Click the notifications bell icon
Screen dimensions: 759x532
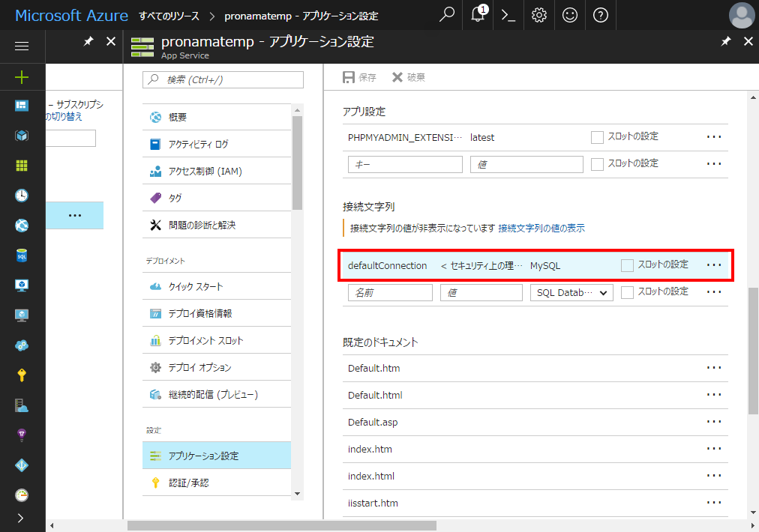[x=478, y=15]
